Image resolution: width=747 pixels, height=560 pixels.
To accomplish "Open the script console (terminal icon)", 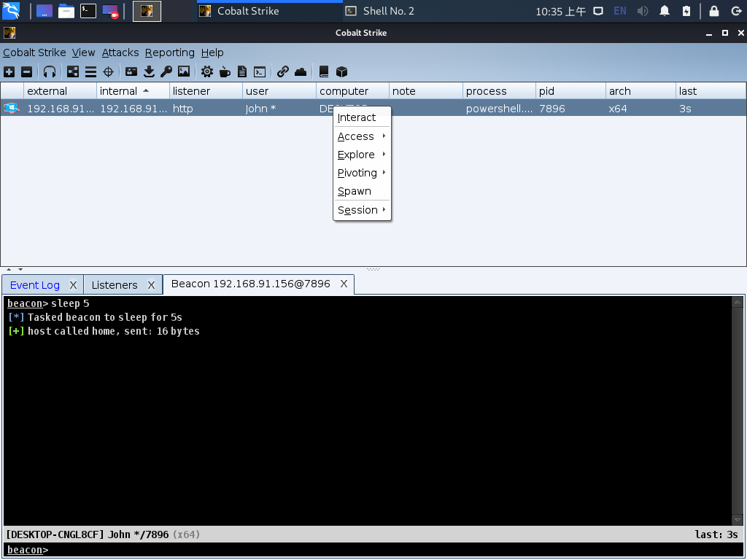I will tap(259, 71).
